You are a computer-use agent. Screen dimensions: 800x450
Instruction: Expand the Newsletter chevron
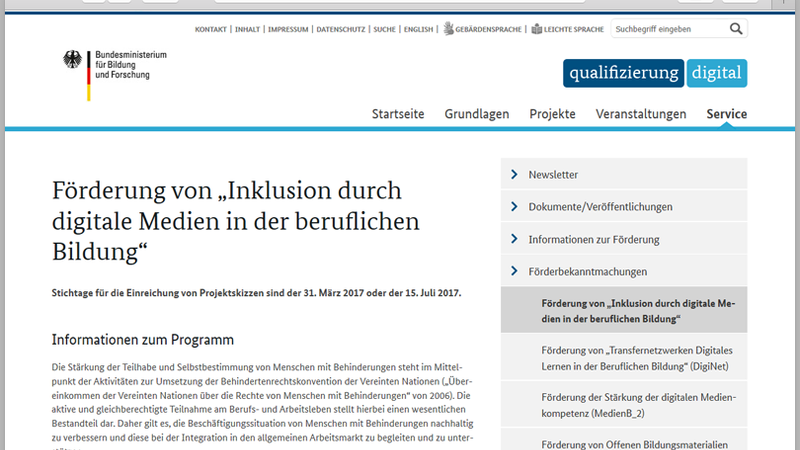pos(514,174)
